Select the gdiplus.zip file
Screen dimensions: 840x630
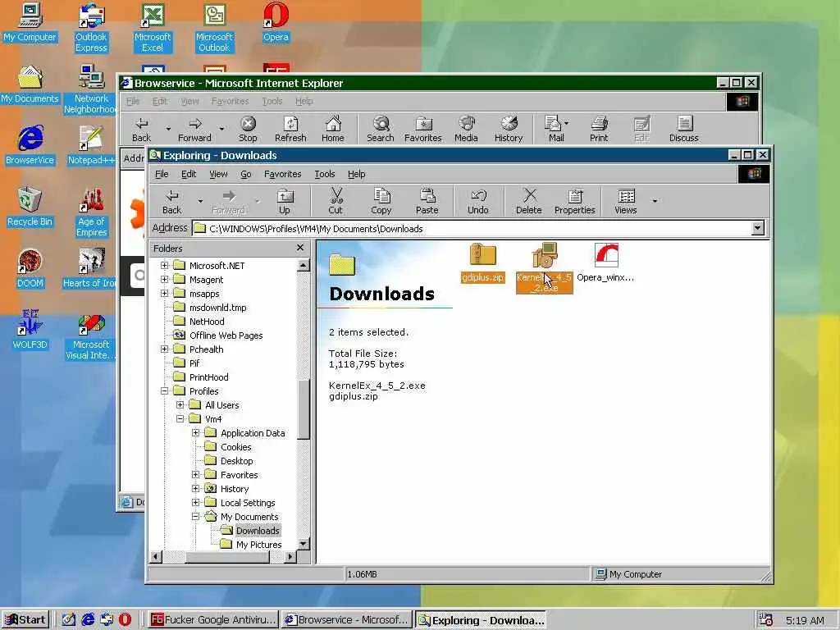(x=482, y=263)
